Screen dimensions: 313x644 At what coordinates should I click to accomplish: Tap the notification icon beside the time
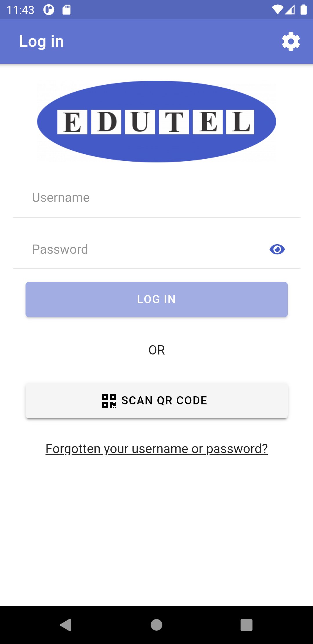pos(49,10)
